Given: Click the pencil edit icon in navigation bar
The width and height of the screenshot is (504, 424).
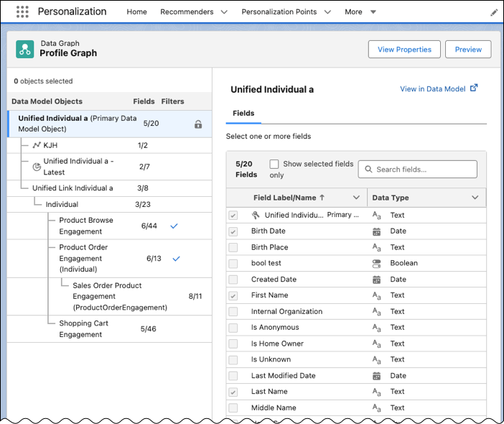Looking at the screenshot, I should pyautogui.click(x=494, y=12).
